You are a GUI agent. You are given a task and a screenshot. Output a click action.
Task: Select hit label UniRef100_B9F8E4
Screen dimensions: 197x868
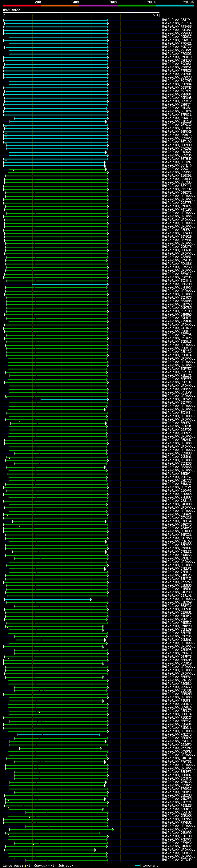[177, 355]
